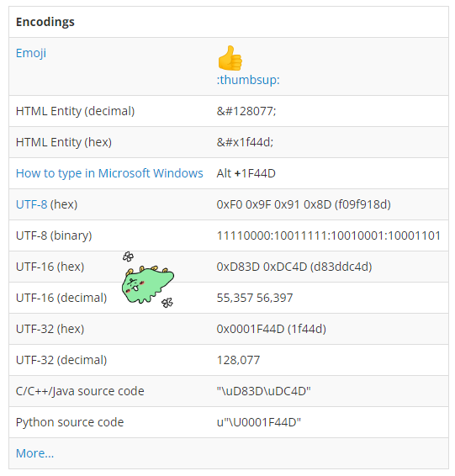Select the binary value 11110000:10011111:10010001:10001101
The image size is (455, 476).
pyautogui.click(x=329, y=235)
